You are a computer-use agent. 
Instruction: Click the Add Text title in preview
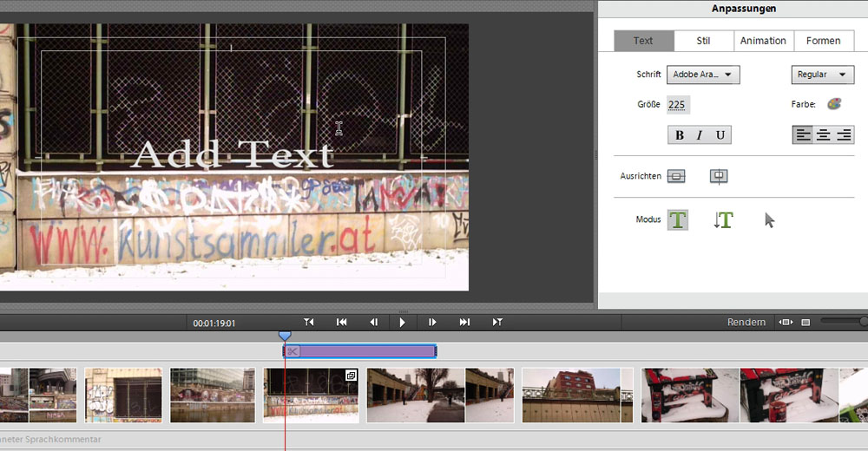click(232, 154)
